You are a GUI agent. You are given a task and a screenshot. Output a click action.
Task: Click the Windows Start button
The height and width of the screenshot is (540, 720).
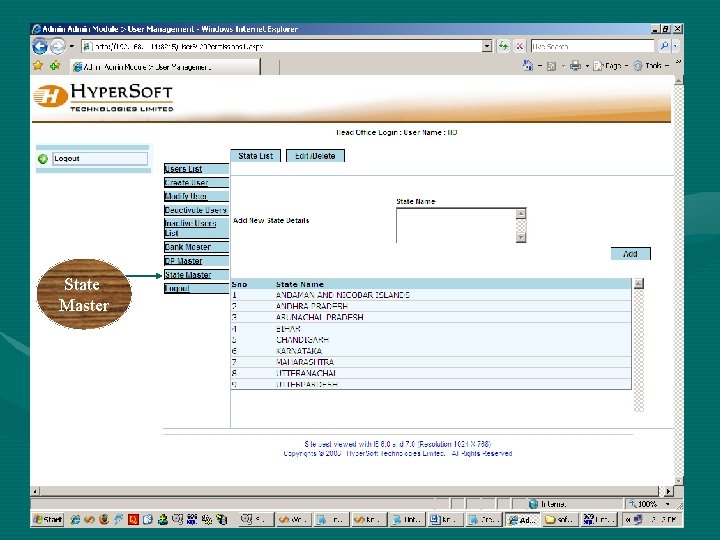48,519
